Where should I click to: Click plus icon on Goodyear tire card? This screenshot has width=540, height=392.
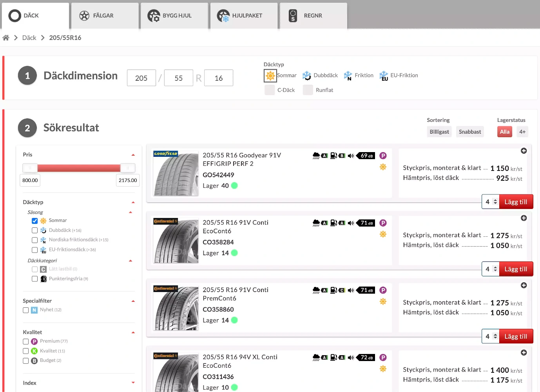(x=524, y=151)
